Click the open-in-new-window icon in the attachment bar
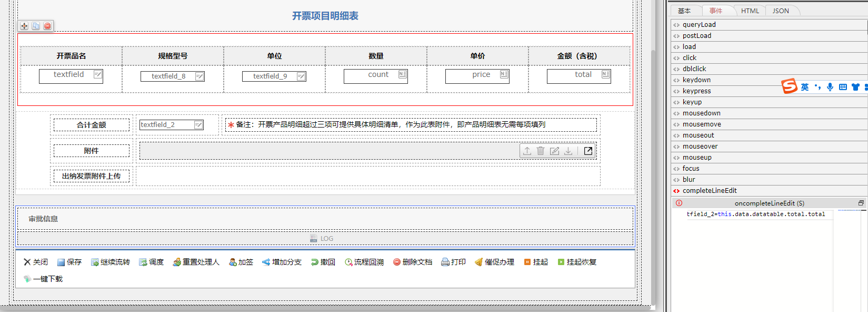The image size is (868, 312). tap(588, 151)
